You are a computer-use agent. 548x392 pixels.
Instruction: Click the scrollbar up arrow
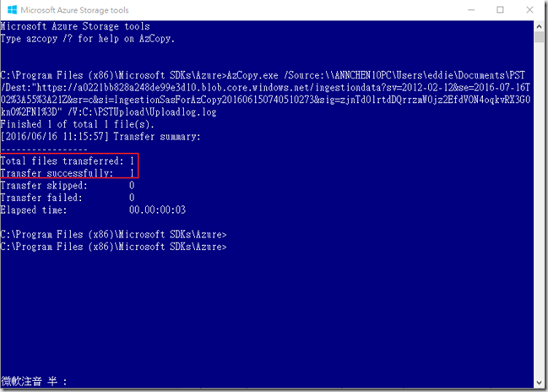coord(539,28)
